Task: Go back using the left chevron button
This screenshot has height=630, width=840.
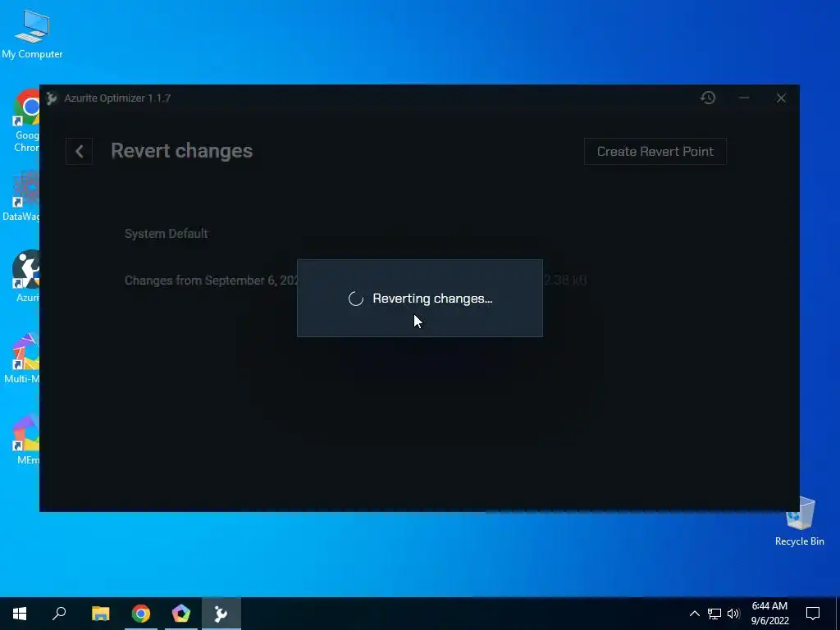Action: click(80, 152)
